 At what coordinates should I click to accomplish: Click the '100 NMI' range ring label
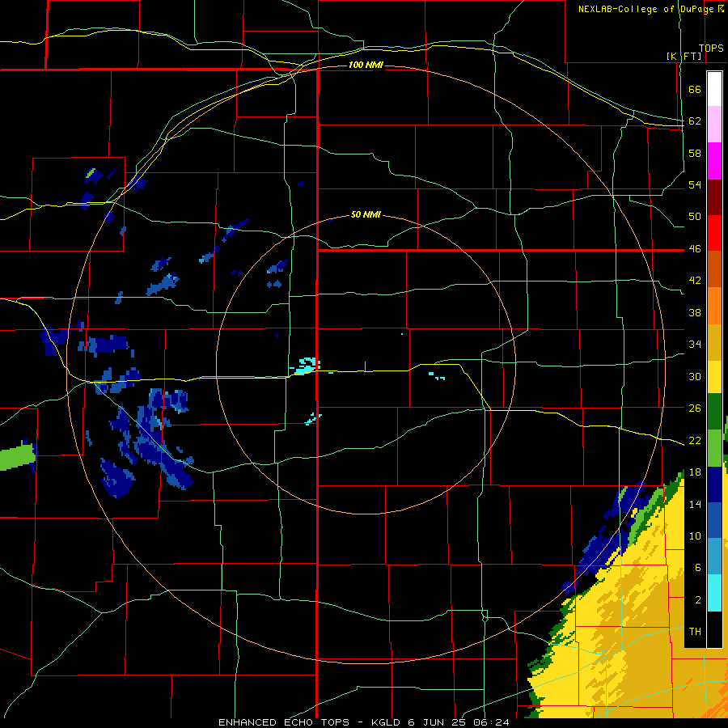pyautogui.click(x=366, y=65)
